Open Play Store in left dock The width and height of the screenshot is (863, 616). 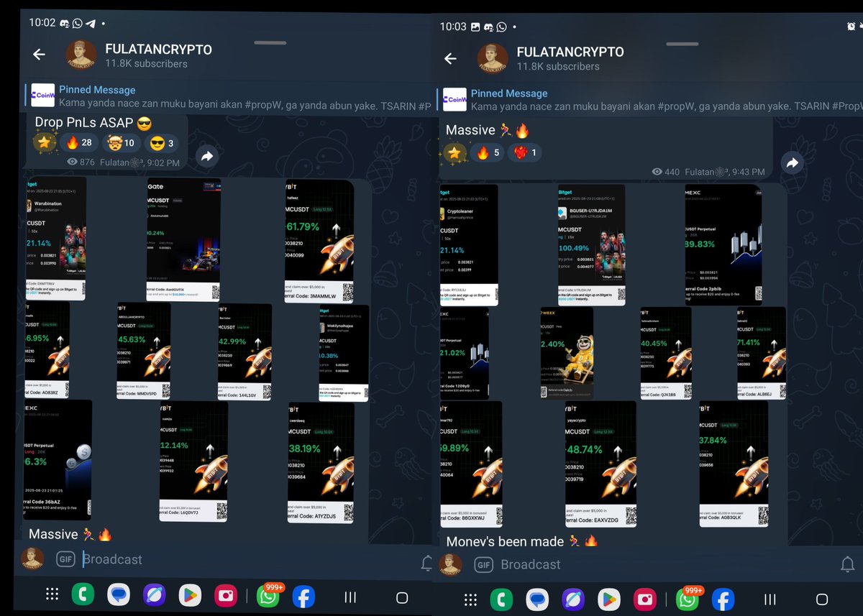click(190, 596)
